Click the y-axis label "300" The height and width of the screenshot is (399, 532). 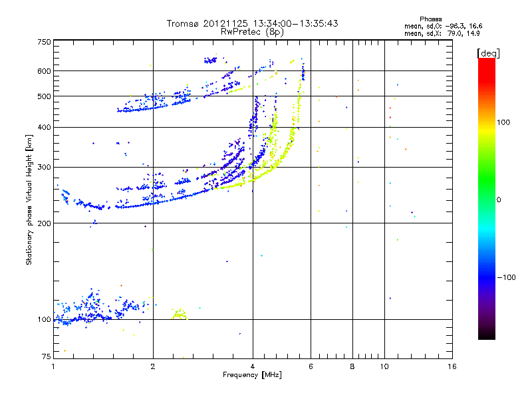pyautogui.click(x=44, y=167)
